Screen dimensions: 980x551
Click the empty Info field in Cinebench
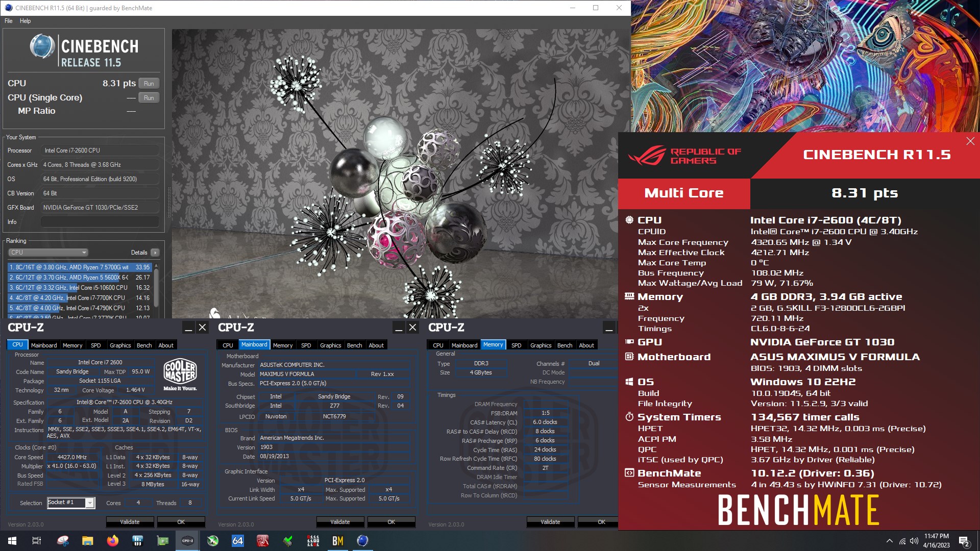(100, 222)
